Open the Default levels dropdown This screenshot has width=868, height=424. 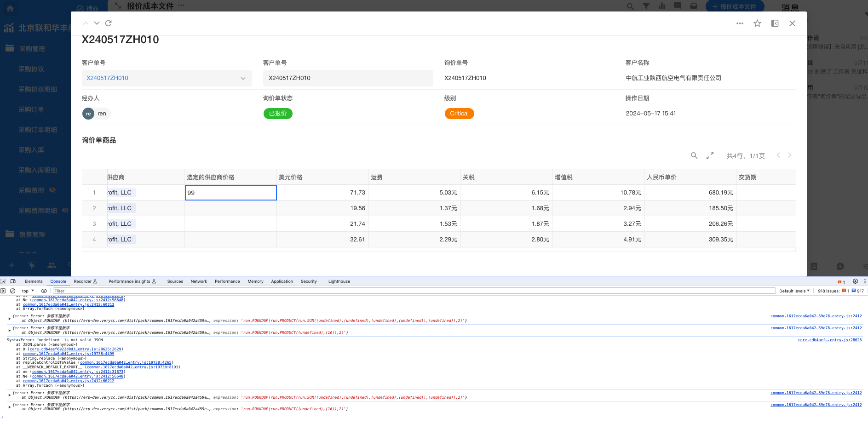[794, 291]
